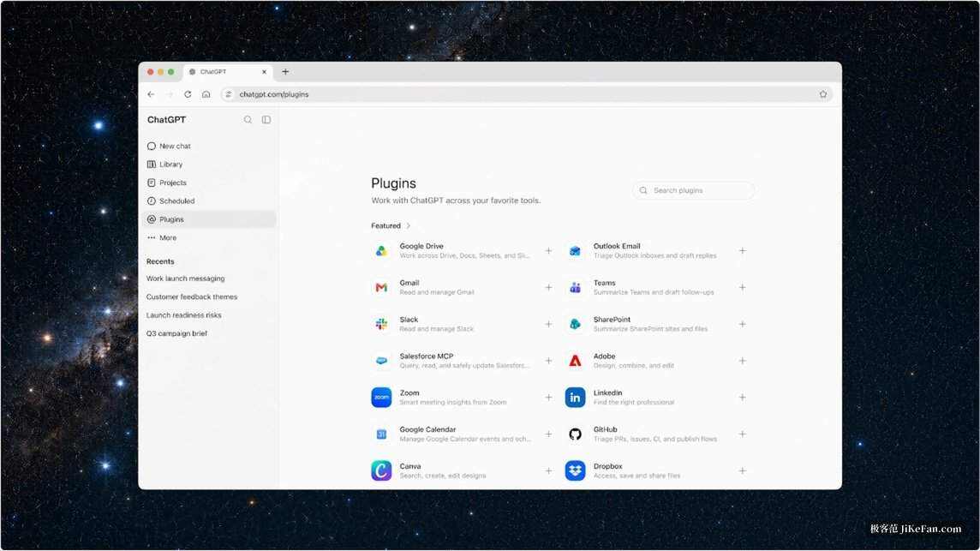Add the SharePoint plugin
The width and height of the screenshot is (980, 551).
742,324
